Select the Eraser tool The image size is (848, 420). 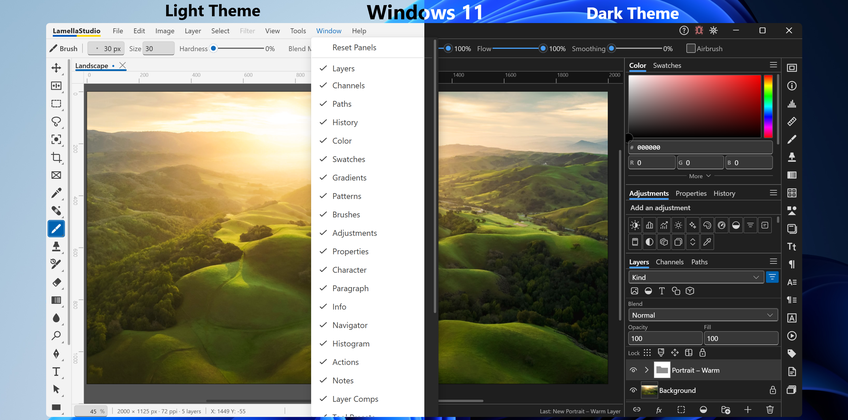(56, 282)
